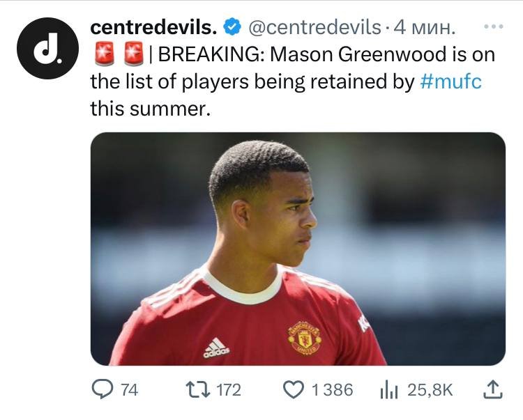
Task: Click the centredevils display name
Action: tap(154, 27)
